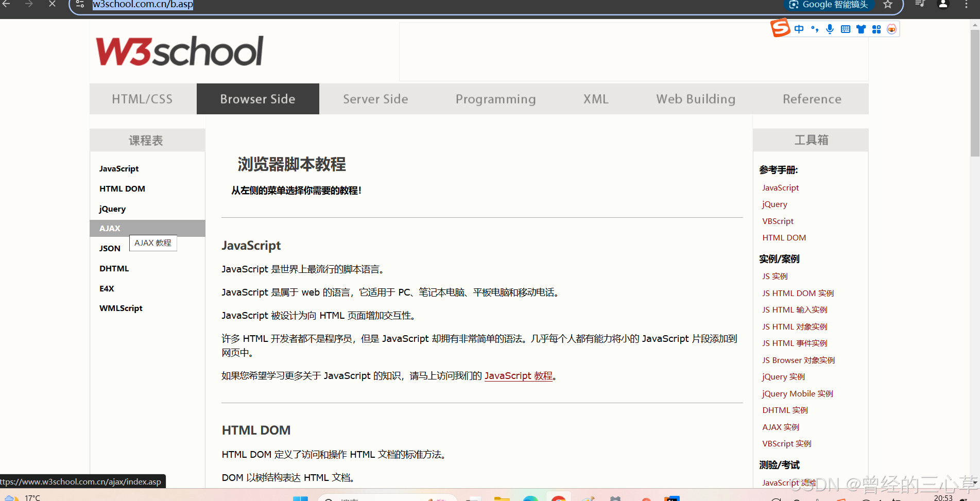The height and width of the screenshot is (501, 980).
Task: Open jQuery 实例 link
Action: coord(783,377)
